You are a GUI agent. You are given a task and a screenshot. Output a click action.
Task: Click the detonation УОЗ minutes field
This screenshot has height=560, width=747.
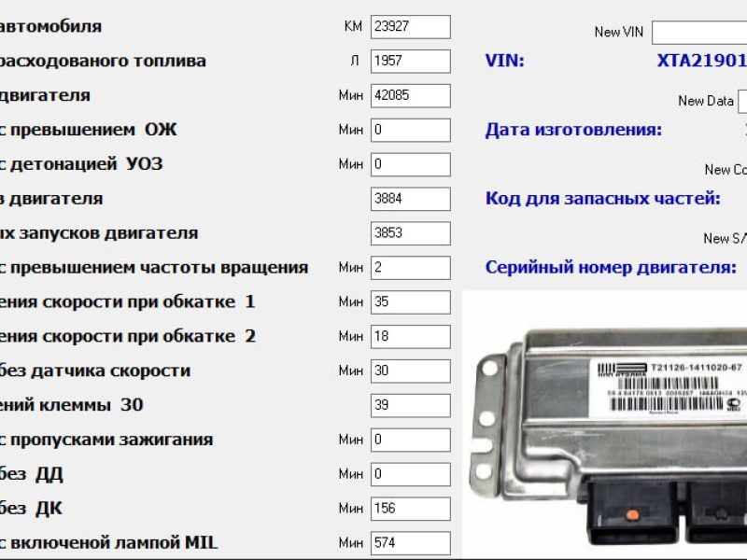point(410,164)
